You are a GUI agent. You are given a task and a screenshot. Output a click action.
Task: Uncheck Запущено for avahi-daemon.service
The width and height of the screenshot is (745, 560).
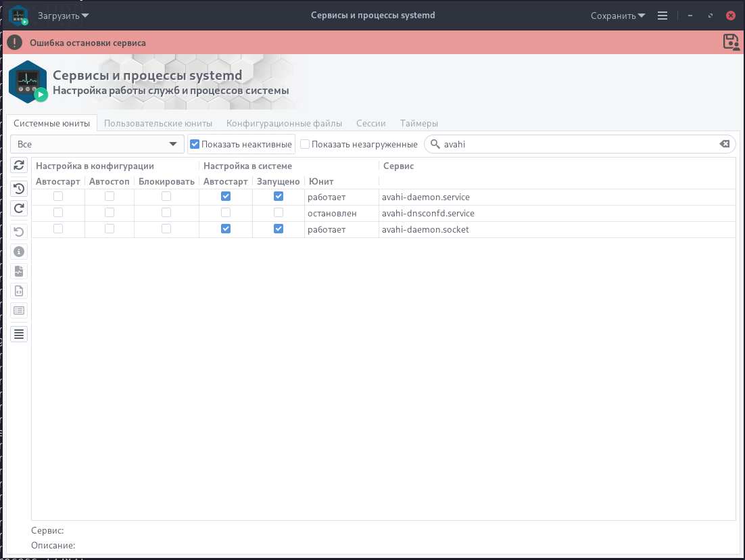point(279,197)
